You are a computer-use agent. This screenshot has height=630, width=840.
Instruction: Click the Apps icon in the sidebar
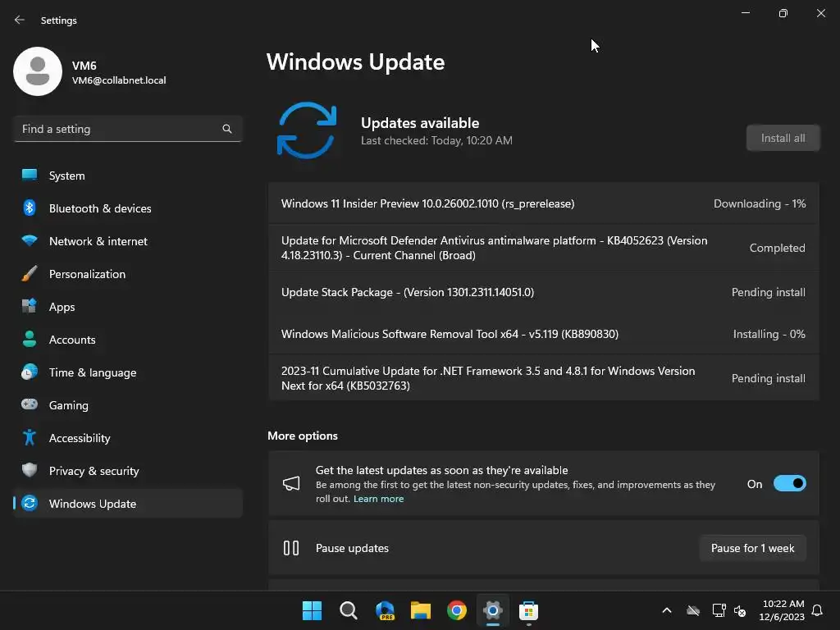click(30, 307)
